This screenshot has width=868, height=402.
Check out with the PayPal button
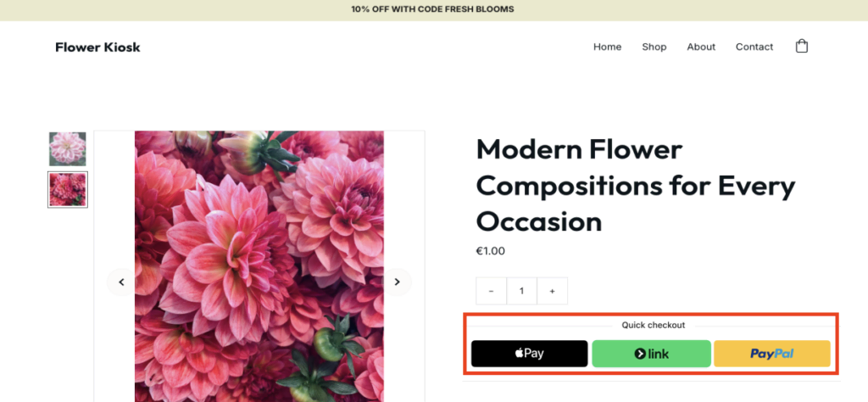point(771,354)
